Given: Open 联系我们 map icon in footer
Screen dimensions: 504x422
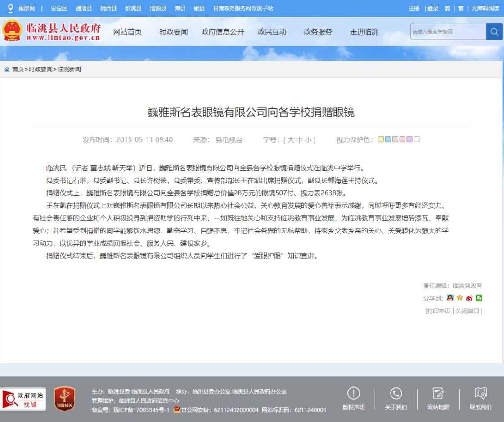Looking at the screenshot, I should 481,393.
